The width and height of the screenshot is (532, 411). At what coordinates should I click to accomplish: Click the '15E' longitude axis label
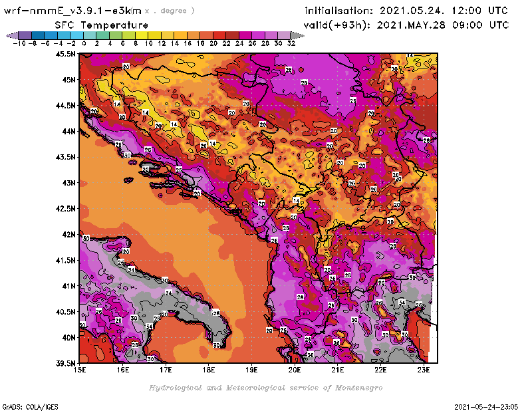click(80, 370)
